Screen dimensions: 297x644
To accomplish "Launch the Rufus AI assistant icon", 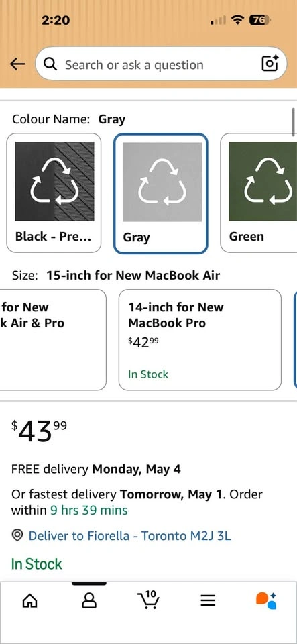I will click(x=266, y=600).
